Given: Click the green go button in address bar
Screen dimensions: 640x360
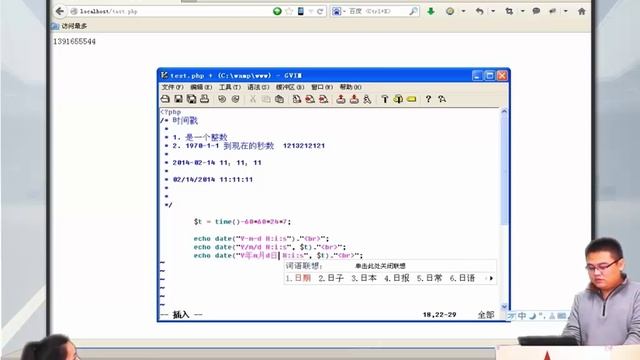Looking at the screenshot, I should click(x=277, y=11).
